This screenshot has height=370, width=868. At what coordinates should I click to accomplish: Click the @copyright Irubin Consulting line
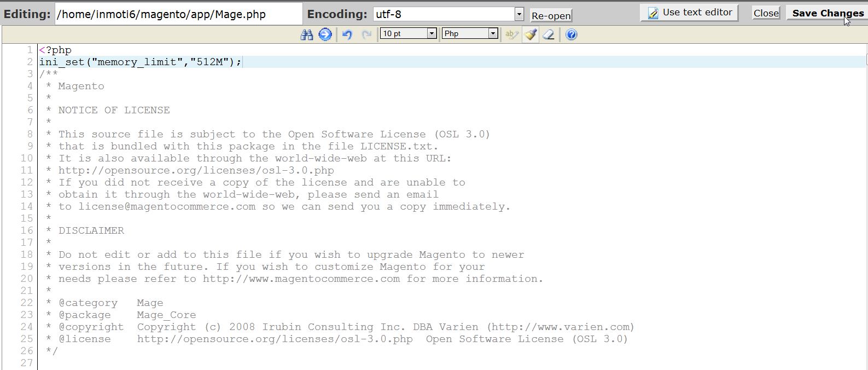(x=340, y=327)
